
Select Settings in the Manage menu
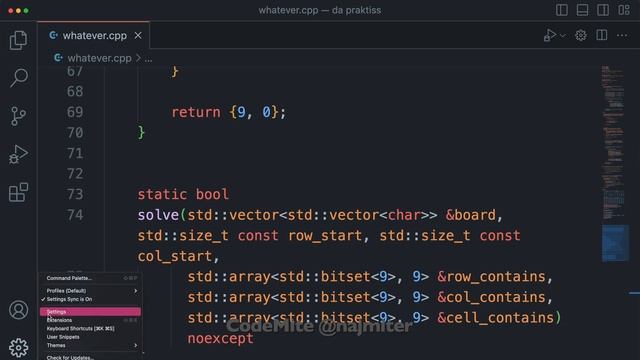click(90, 312)
